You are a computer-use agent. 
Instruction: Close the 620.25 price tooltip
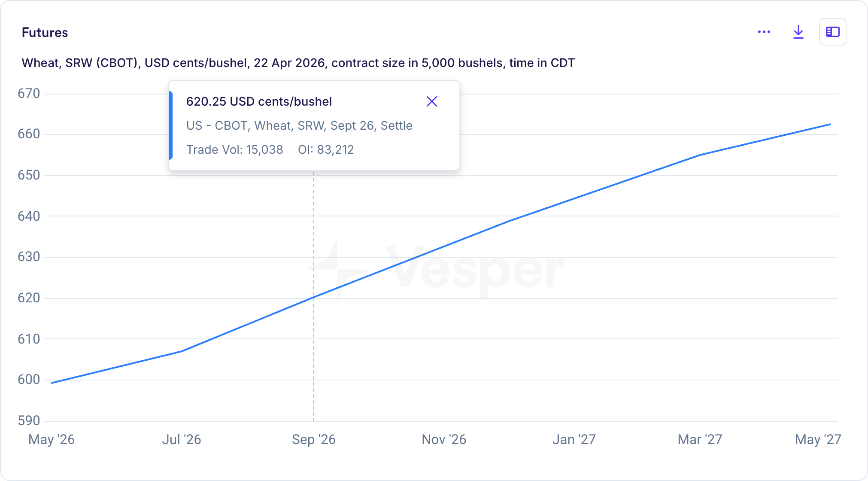pyautogui.click(x=431, y=101)
